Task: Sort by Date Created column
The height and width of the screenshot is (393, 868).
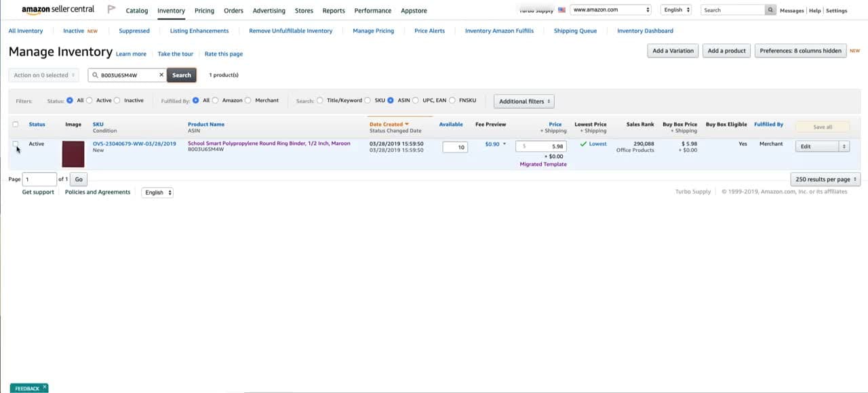Action: point(389,125)
